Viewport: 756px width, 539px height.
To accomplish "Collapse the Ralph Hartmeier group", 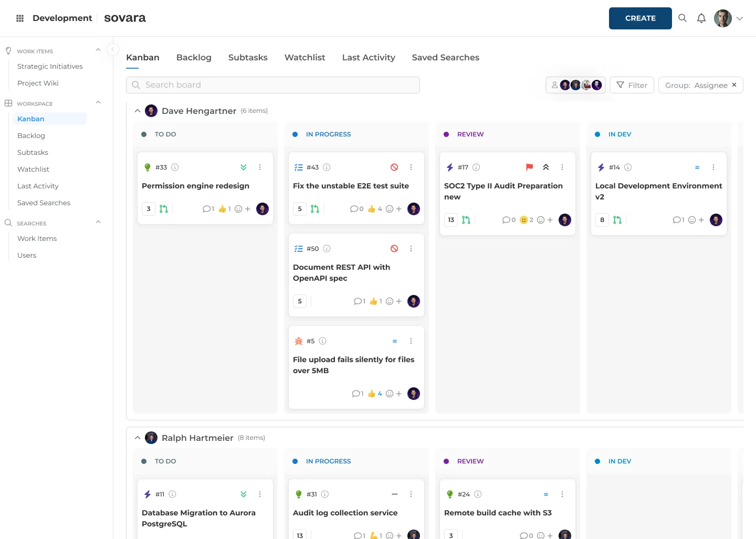I will (138, 438).
